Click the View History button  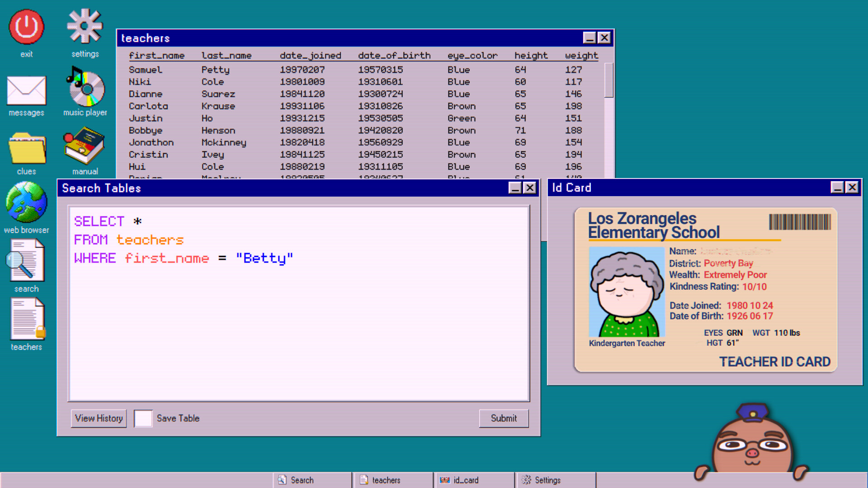pos(99,418)
